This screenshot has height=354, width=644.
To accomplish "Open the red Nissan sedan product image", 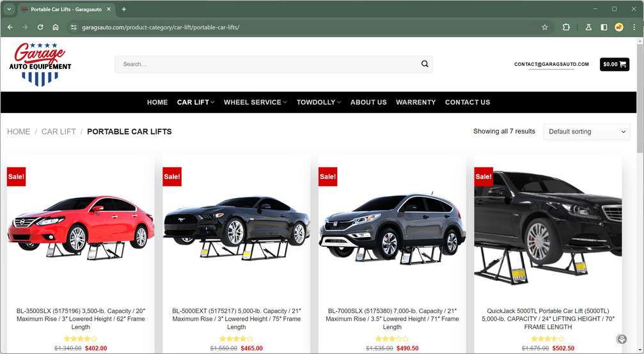I will 81,227.
